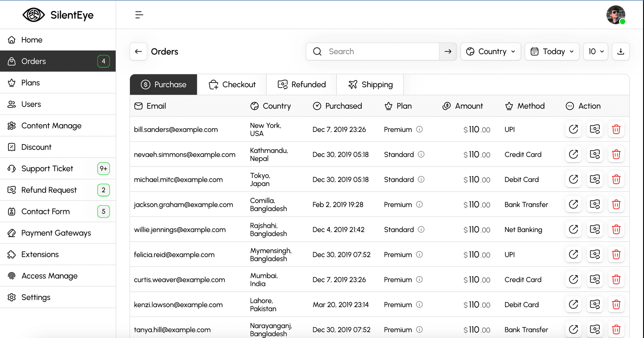
Task: Show Standard plan info for willie.jennings
Action: coord(421,229)
